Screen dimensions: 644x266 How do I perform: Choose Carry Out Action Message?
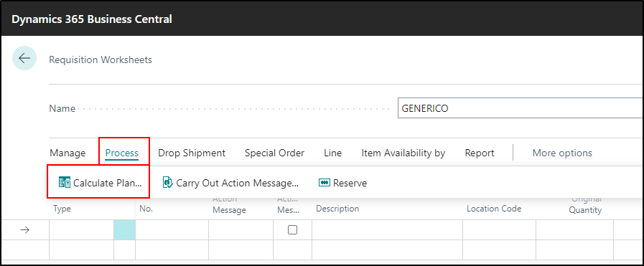230,183
